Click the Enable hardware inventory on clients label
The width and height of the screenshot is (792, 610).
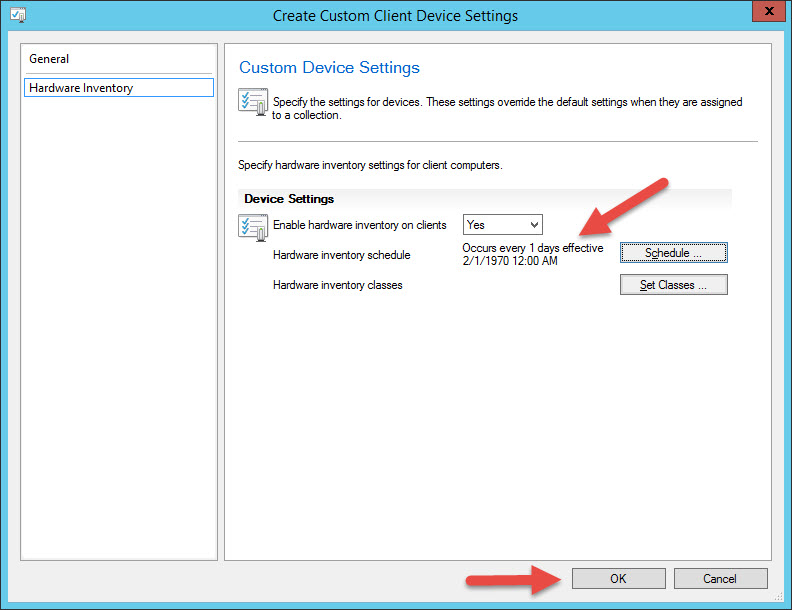359,225
